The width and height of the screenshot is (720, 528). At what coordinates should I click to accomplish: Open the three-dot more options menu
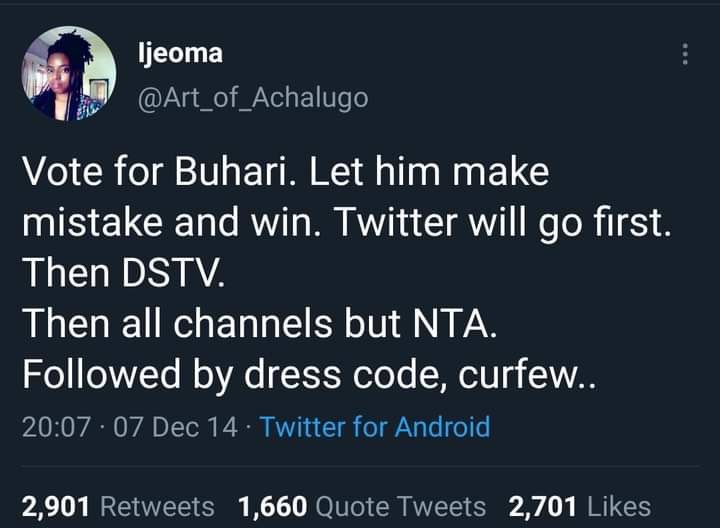coord(685,54)
